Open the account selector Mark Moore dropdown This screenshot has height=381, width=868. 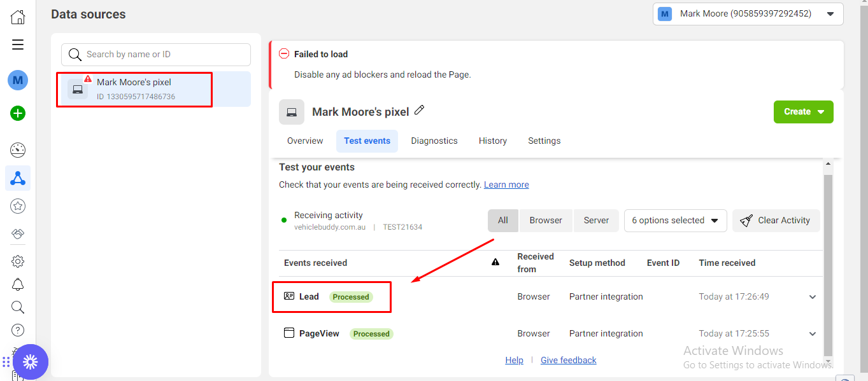tap(748, 14)
